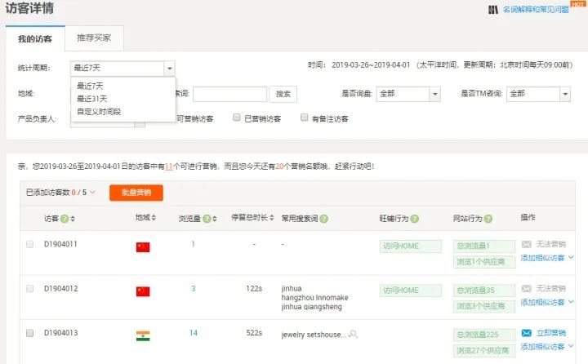The image size is (588, 364).
Task: Open page views 1 for D1904011
Action: pos(193,244)
